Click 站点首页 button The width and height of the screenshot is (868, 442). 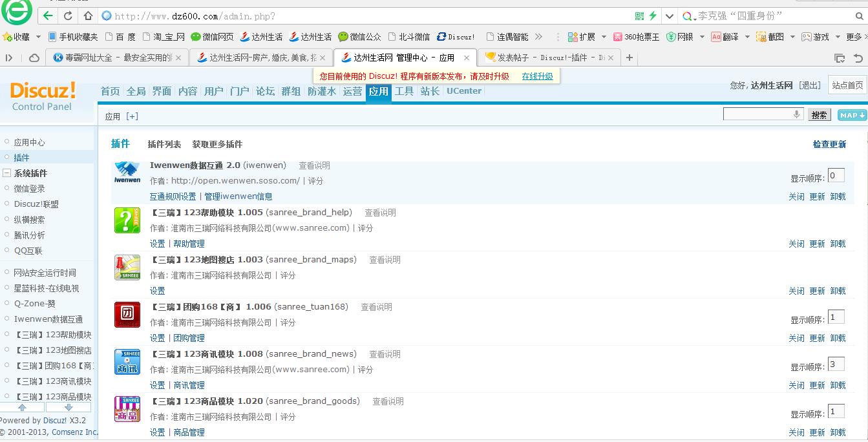point(847,85)
